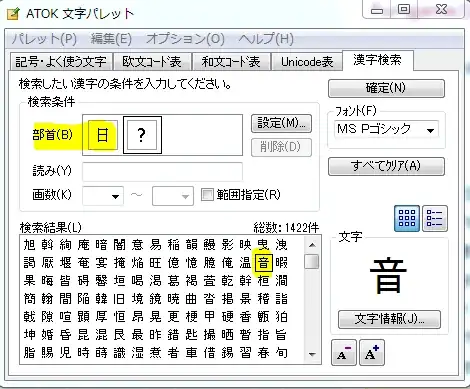The height and width of the screenshot is (389, 470).
Task: Decrease character size with A minus
Action: click(344, 353)
